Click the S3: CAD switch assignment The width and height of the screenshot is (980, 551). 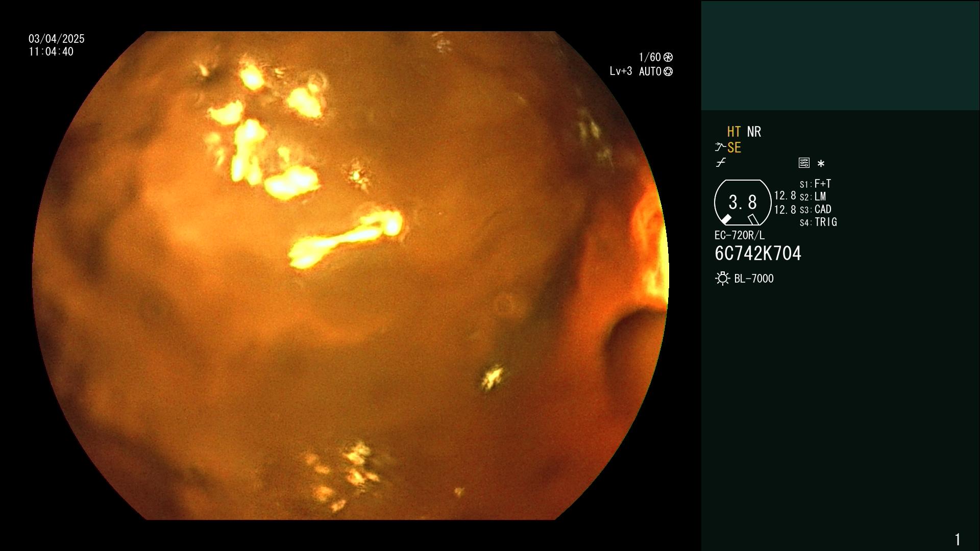click(816, 209)
